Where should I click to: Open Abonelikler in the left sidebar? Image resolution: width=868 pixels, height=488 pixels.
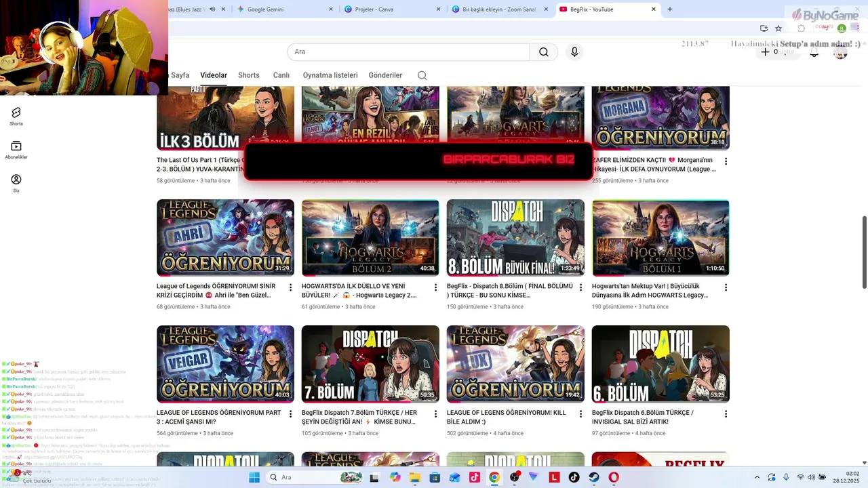point(16,150)
